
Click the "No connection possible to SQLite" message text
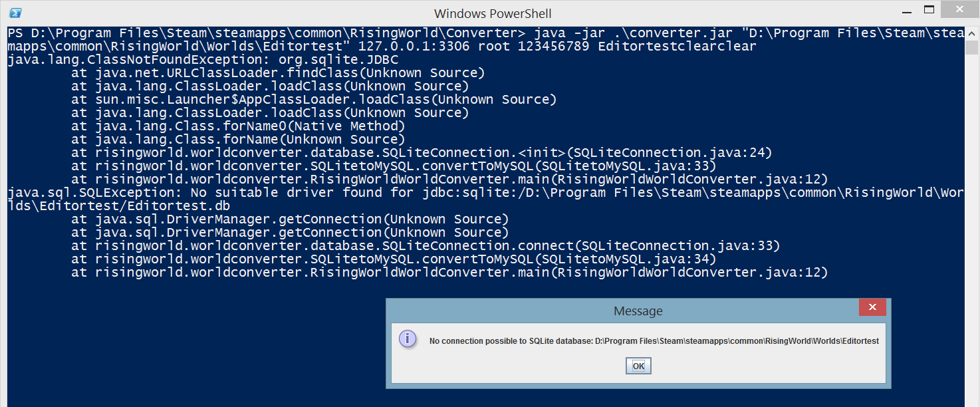point(654,341)
